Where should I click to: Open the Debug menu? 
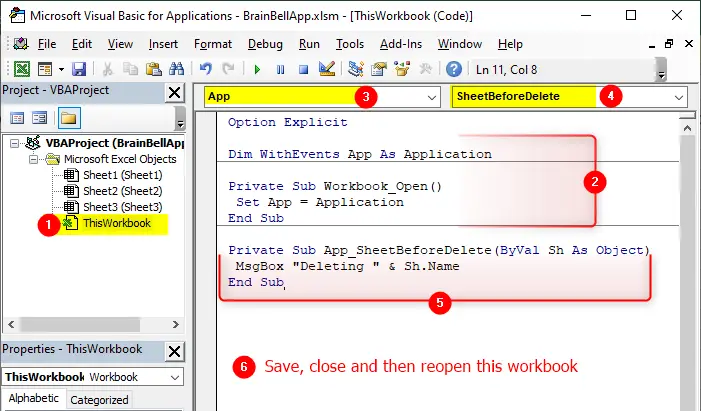[x=265, y=44]
